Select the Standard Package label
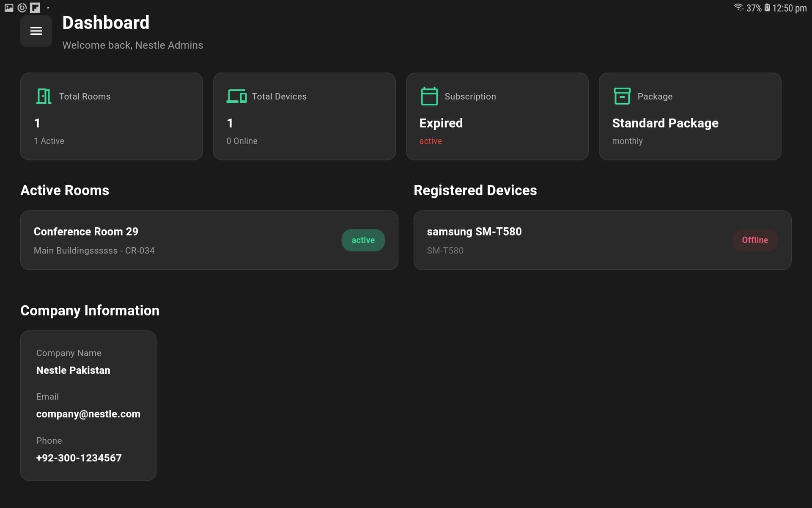Viewport: 812px width, 508px height. [x=665, y=123]
